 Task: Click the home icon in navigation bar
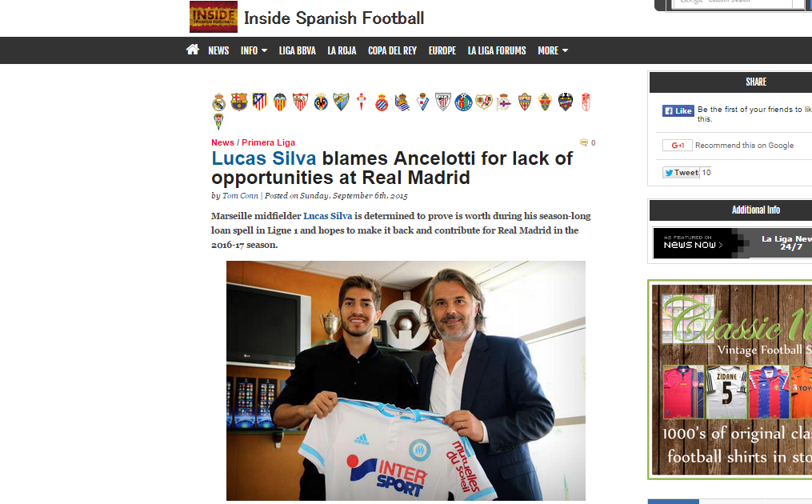coord(193,50)
